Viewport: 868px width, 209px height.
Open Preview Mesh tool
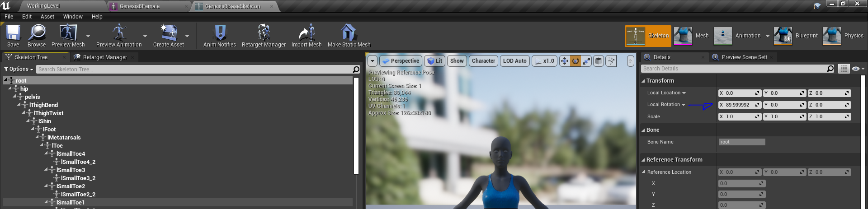click(68, 36)
